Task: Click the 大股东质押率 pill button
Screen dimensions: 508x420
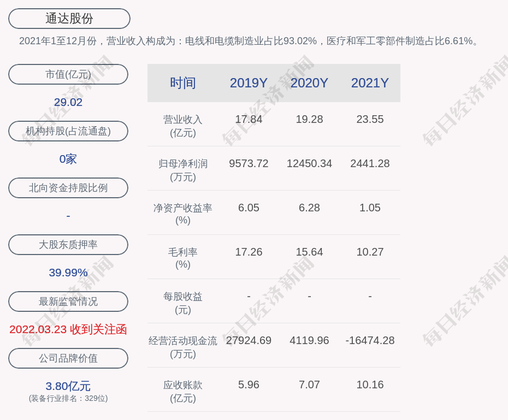Action: [68, 245]
